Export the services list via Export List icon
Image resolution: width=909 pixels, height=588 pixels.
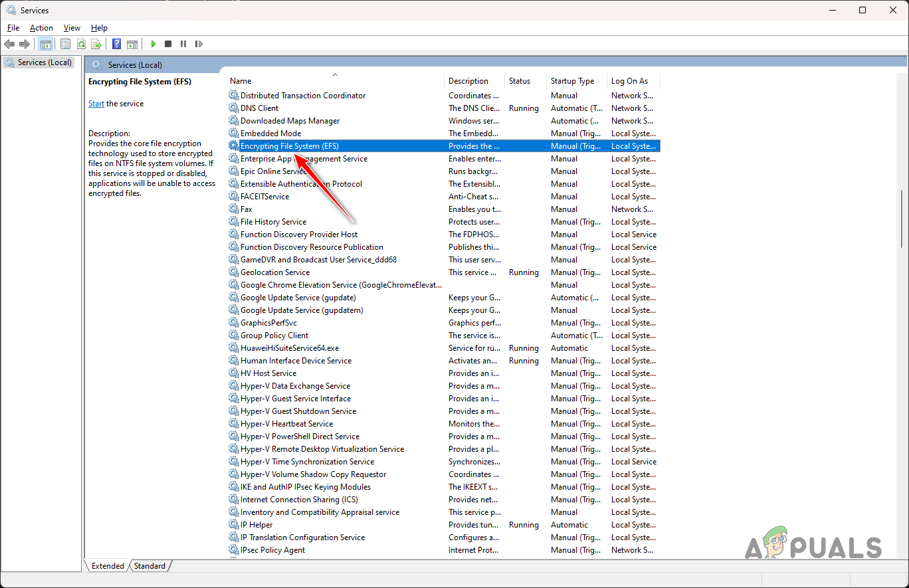click(96, 44)
